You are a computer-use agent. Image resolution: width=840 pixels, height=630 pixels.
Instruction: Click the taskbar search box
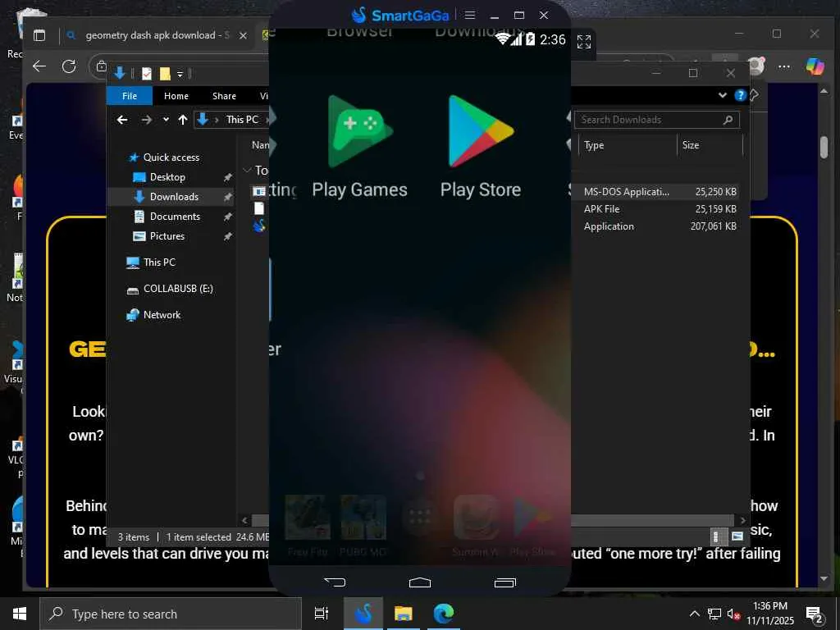(171, 614)
